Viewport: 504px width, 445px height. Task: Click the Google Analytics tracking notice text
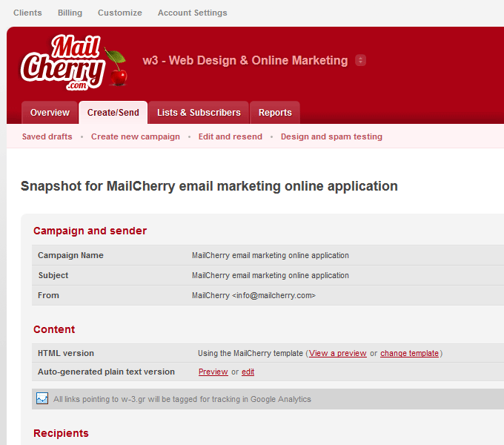point(182,399)
